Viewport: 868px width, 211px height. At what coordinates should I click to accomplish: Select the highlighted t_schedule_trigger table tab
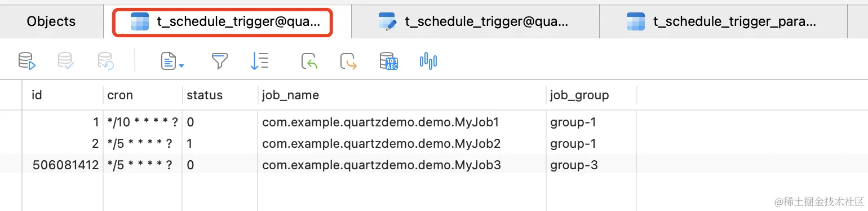(223, 22)
